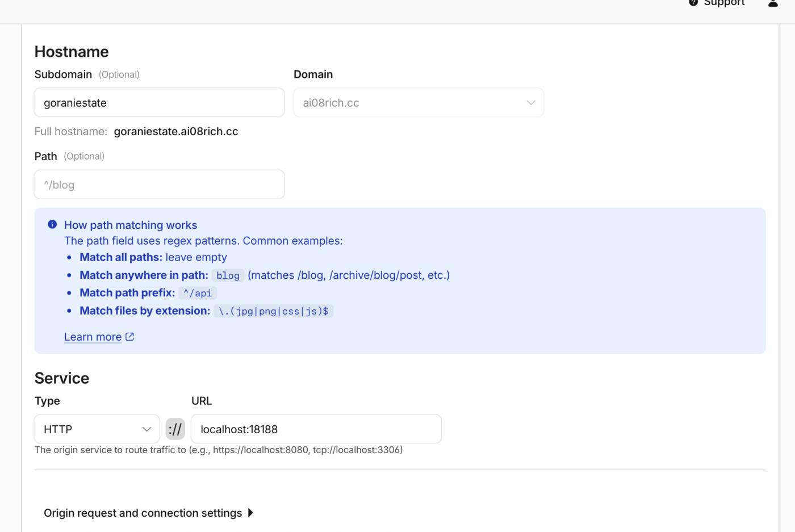
Task: Click the URL field label
Action: tap(202, 401)
